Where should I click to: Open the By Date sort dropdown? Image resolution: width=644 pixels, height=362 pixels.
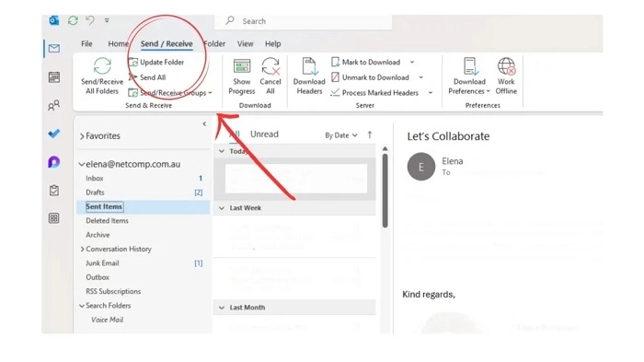[341, 135]
